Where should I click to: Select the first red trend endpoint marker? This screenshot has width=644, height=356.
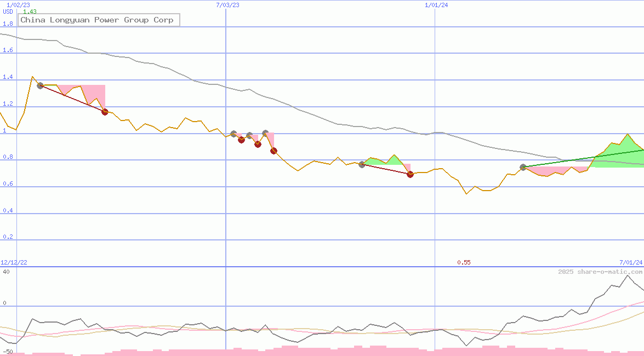(105, 112)
